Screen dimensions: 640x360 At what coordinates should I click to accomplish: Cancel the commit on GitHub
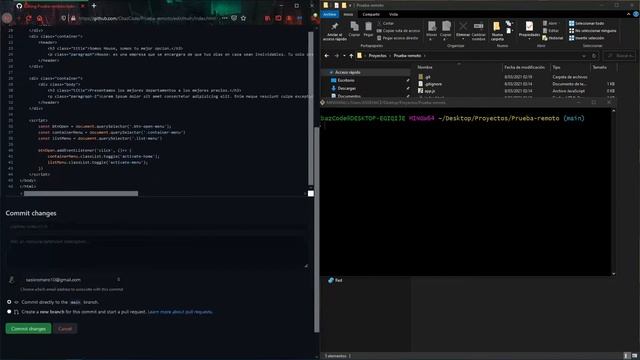(x=65, y=329)
